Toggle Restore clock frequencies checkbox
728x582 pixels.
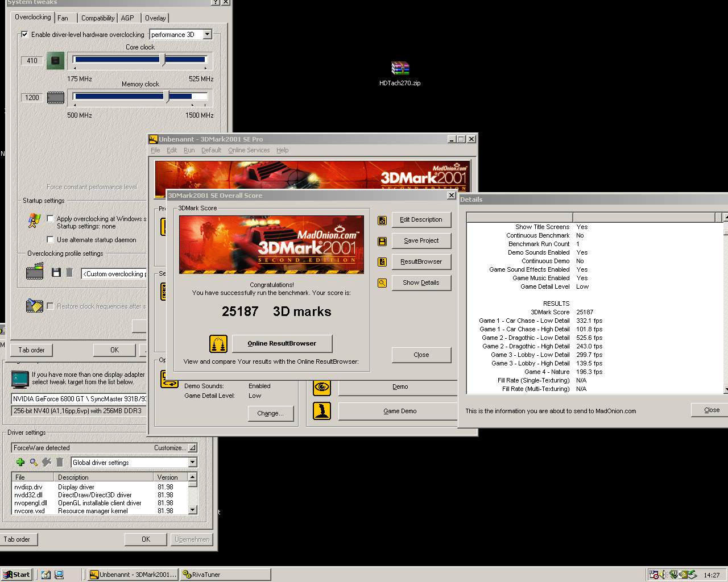pyautogui.click(x=51, y=306)
